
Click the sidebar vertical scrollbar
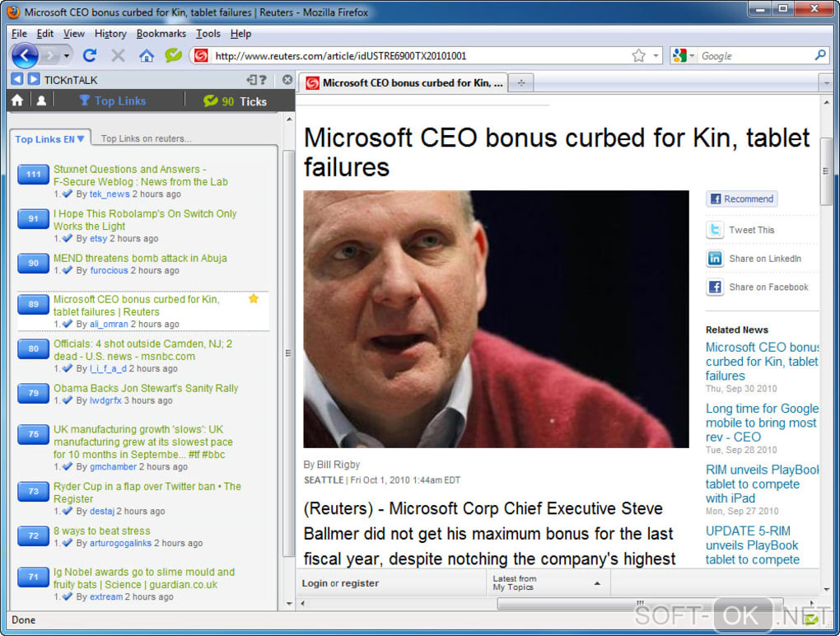[x=289, y=353]
